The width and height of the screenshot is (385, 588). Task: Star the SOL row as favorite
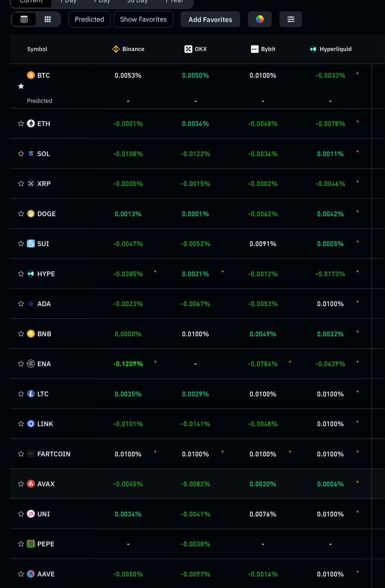coord(21,153)
